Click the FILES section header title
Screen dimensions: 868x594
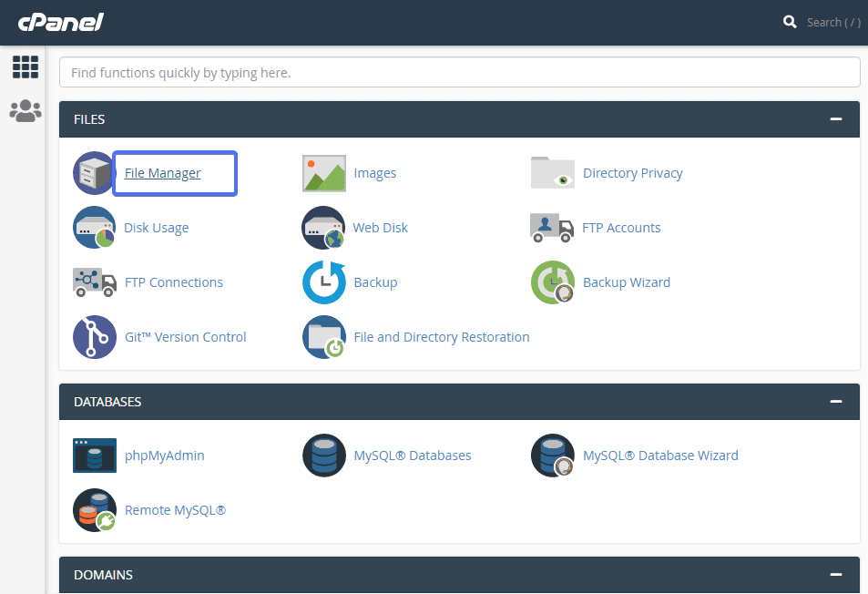(89, 119)
